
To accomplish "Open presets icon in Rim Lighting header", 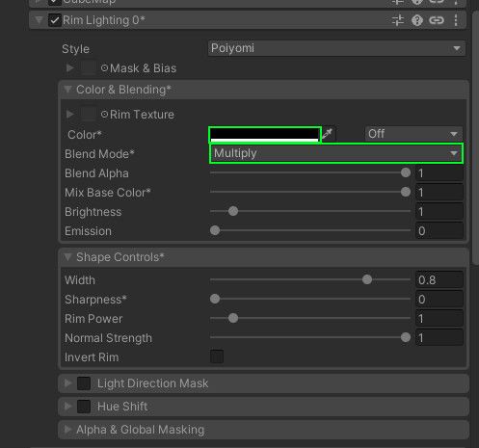I will (x=398, y=20).
